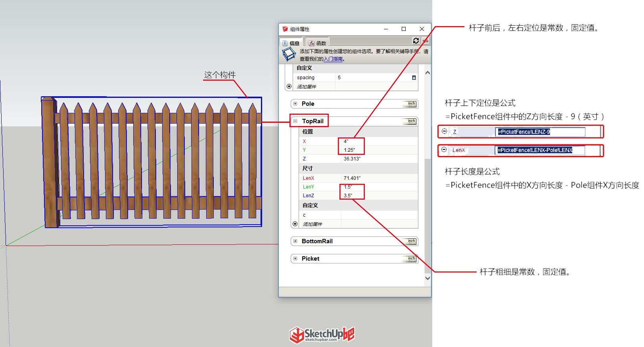Click the minus icon beside Z formula row
The image size is (644, 347).
(x=445, y=131)
